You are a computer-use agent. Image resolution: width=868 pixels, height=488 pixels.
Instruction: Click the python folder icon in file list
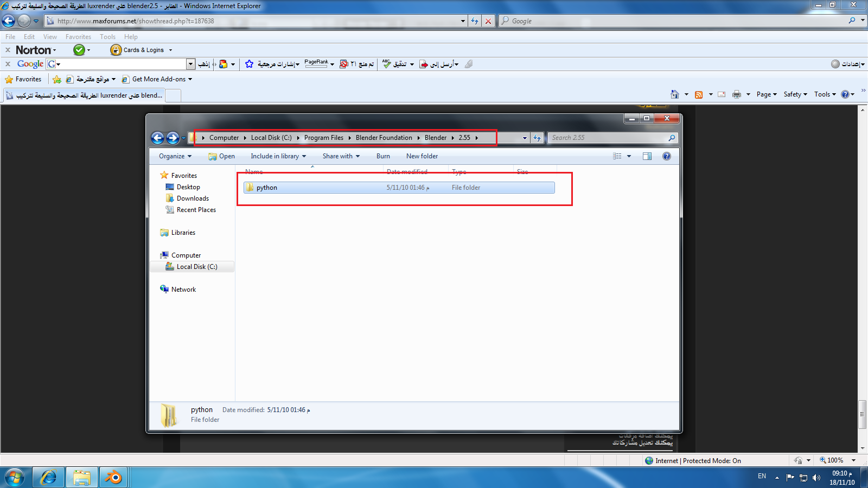coord(250,188)
